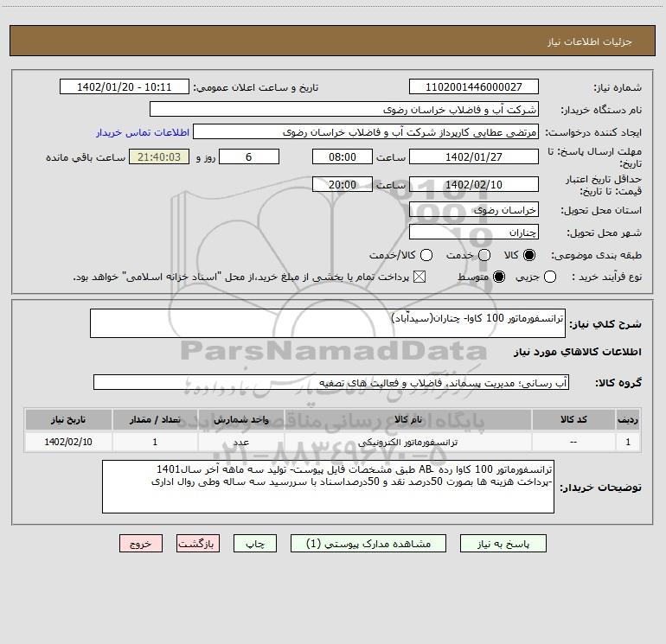Screen dimensions: 666x644
Task: Click the واحد شمارش column header
Action: (240, 419)
